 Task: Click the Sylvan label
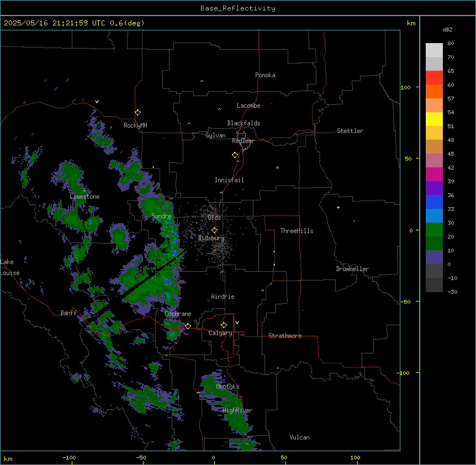pos(215,135)
